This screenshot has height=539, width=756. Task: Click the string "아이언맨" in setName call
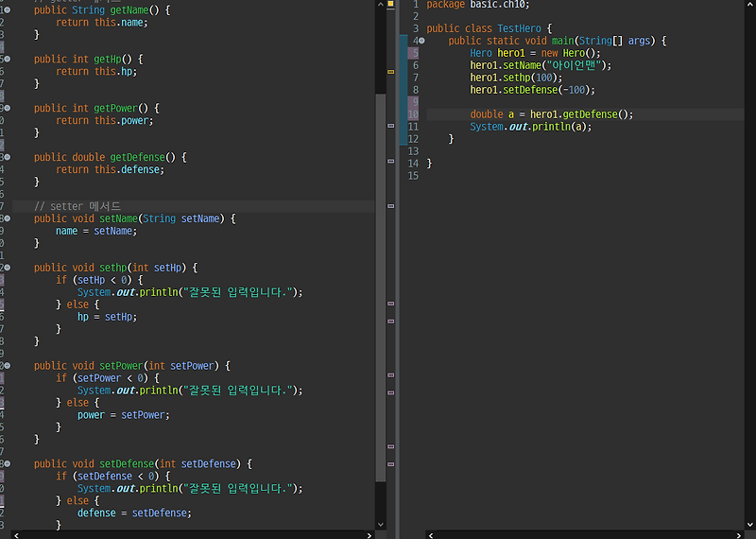[x=574, y=65]
